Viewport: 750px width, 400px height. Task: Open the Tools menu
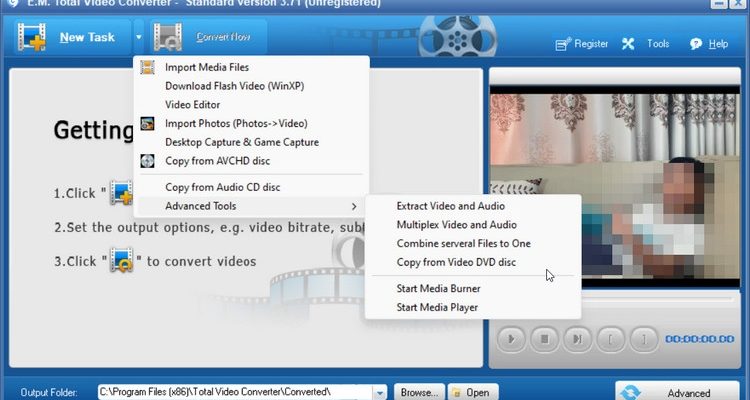(x=658, y=44)
